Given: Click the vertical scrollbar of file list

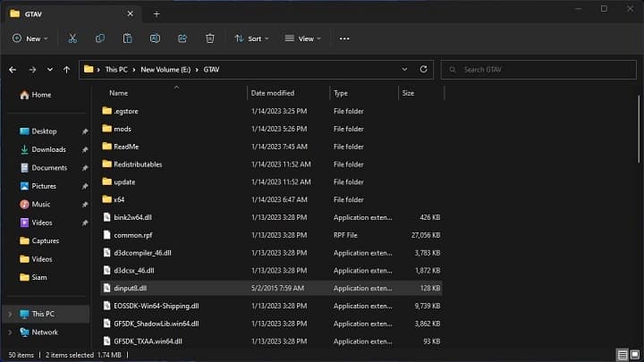Looking at the screenshot, I should click(639, 129).
